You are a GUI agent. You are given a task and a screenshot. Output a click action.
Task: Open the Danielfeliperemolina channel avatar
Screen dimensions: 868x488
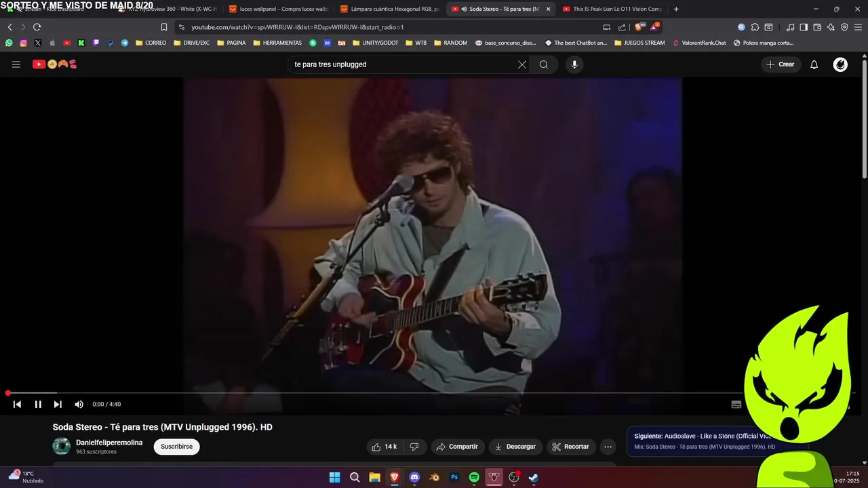point(62,446)
